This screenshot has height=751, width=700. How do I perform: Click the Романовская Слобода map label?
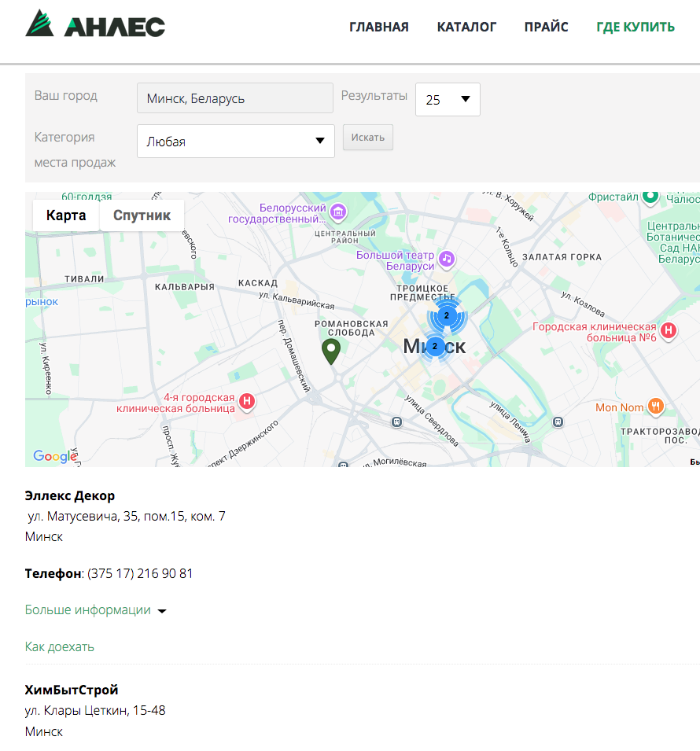pos(352,328)
